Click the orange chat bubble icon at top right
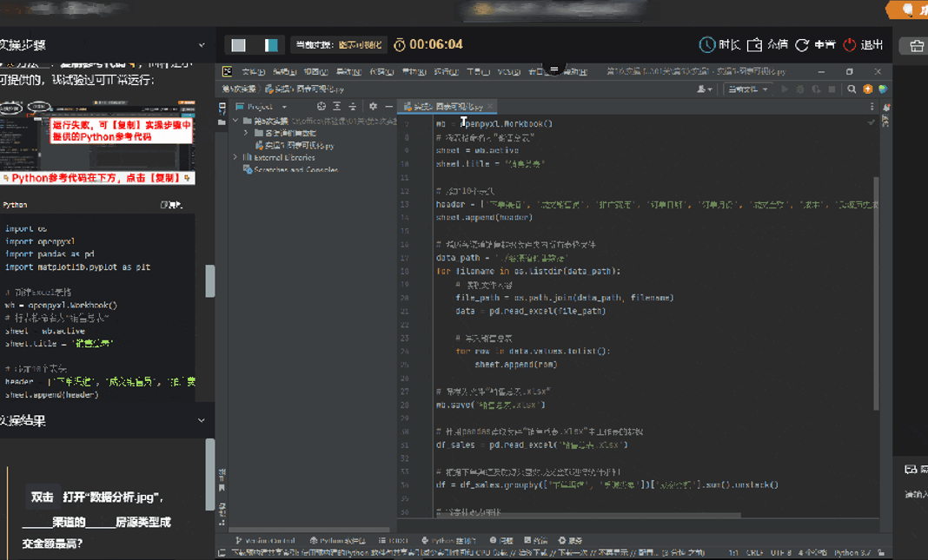The height and width of the screenshot is (560, 928). point(908,9)
